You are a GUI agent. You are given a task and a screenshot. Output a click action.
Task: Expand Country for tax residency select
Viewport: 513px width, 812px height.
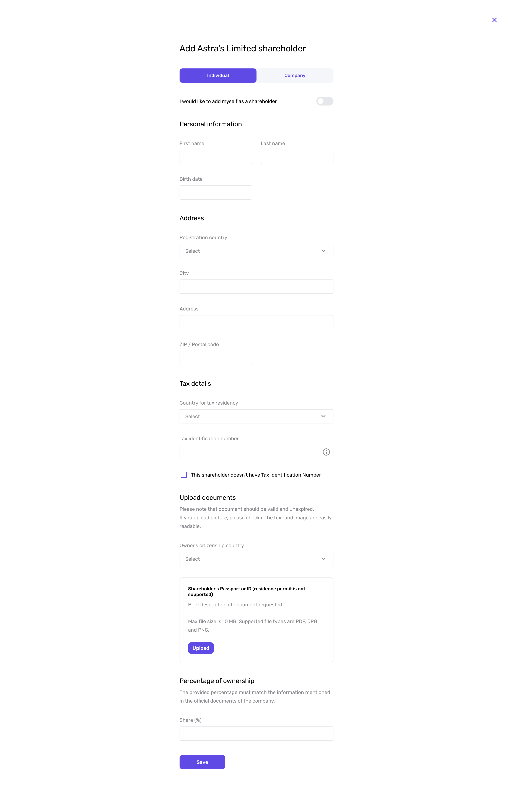256,417
